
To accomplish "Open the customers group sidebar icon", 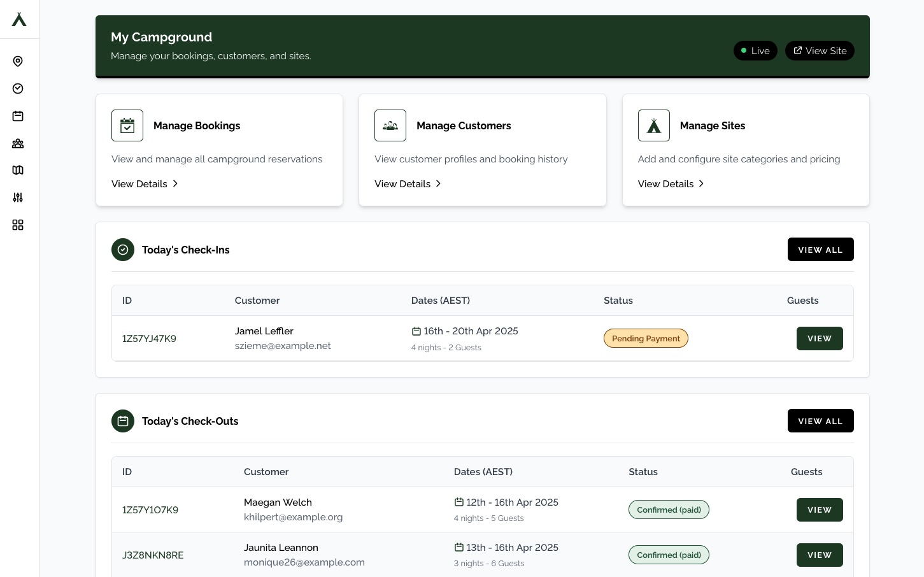I will 18,143.
